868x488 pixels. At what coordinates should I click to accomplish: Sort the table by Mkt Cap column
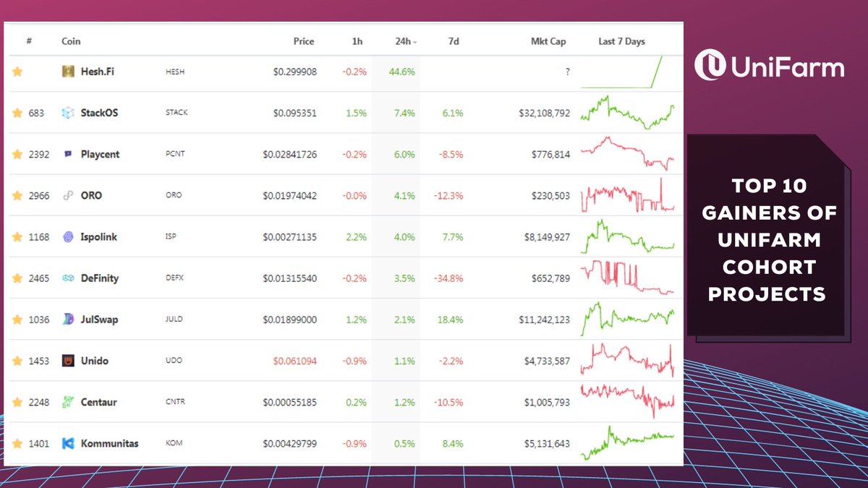548,41
